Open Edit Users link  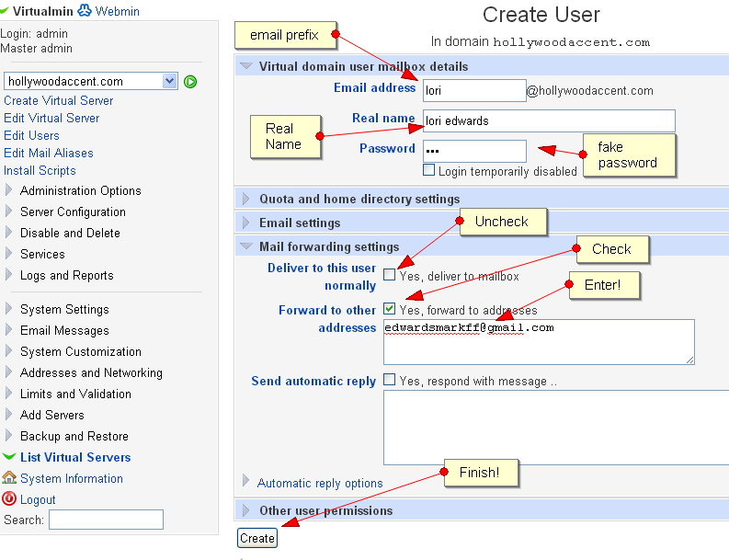tap(31, 135)
